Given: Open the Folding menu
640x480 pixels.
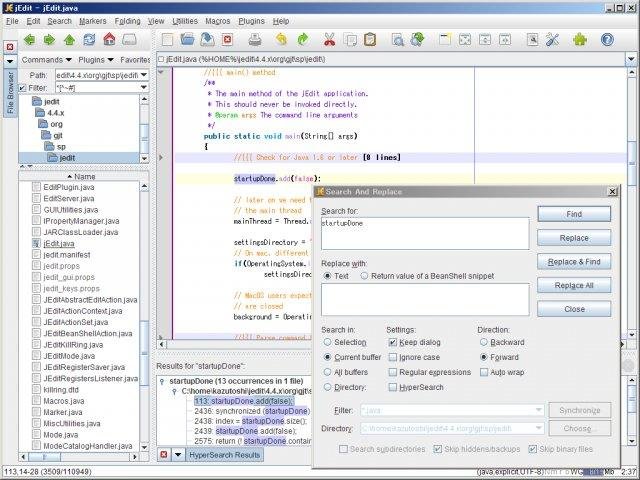Looking at the screenshot, I should tap(127, 21).
